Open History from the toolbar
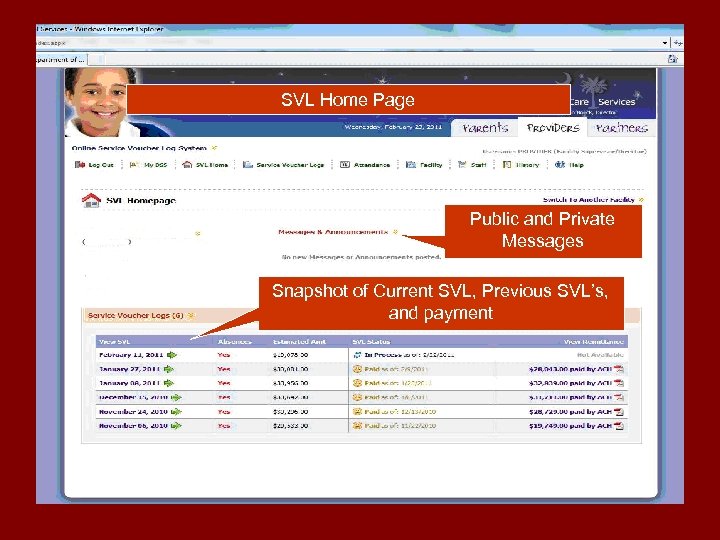The image size is (720, 540). [521, 164]
